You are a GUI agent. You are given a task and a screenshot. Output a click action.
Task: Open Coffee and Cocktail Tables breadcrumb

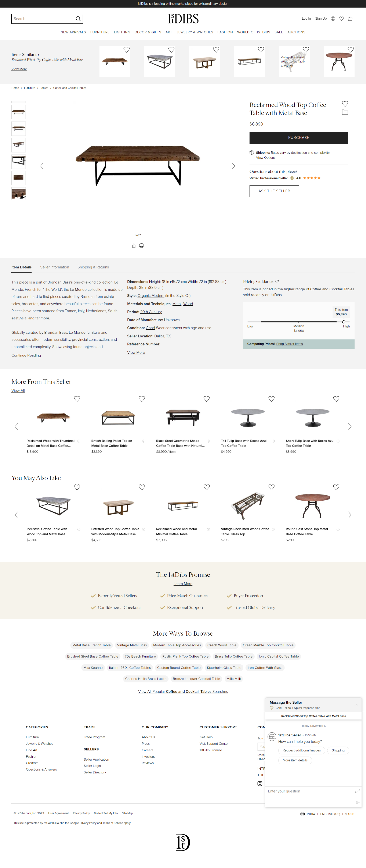70,88
